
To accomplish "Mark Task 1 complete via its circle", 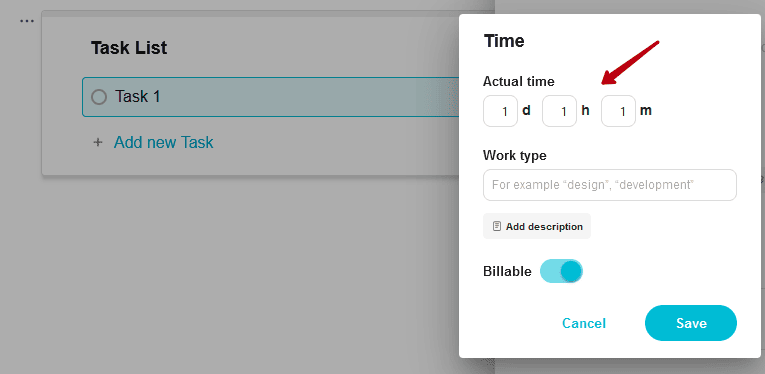I will pos(99,97).
